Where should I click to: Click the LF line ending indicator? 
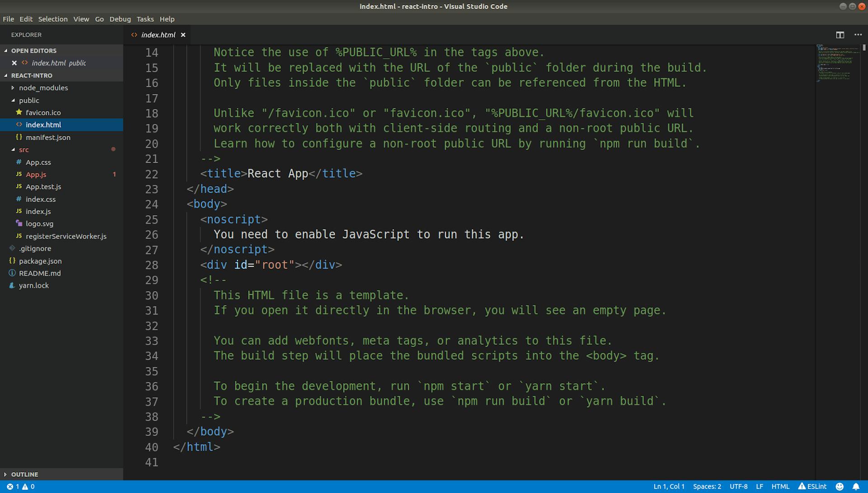point(760,486)
